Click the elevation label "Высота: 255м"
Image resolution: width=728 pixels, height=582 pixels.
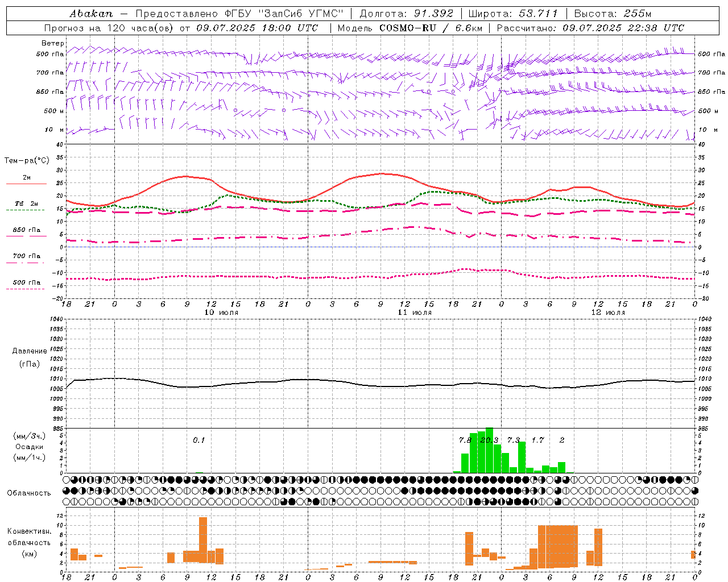click(x=613, y=13)
